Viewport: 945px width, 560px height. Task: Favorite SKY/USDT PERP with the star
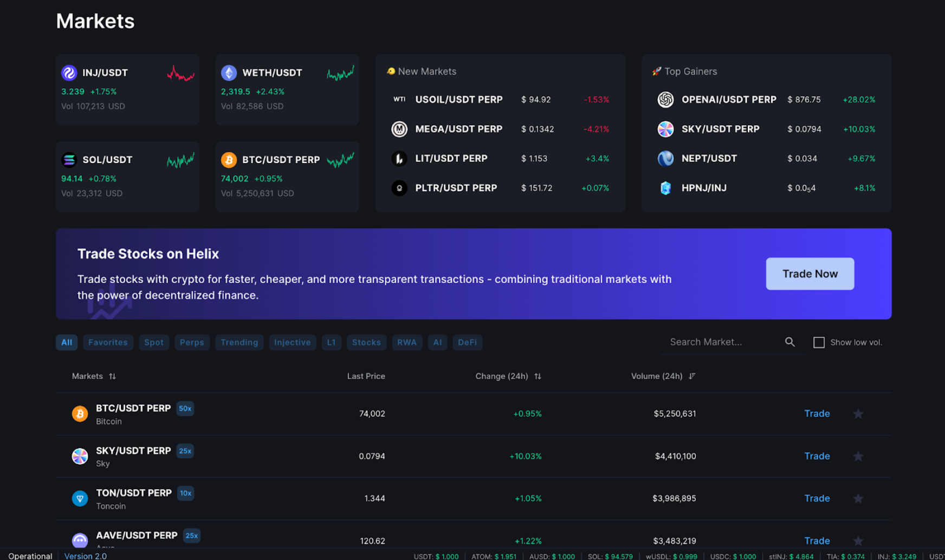coord(858,456)
